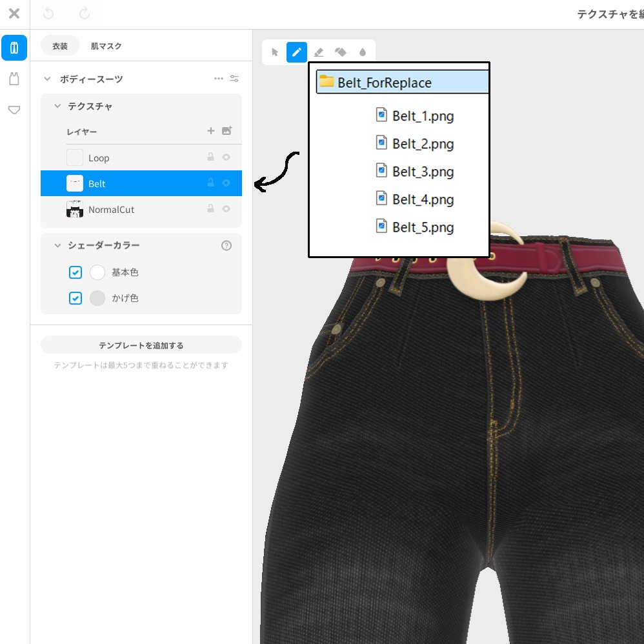
Task: Disable the かげ色 checkbox
Action: click(x=75, y=298)
